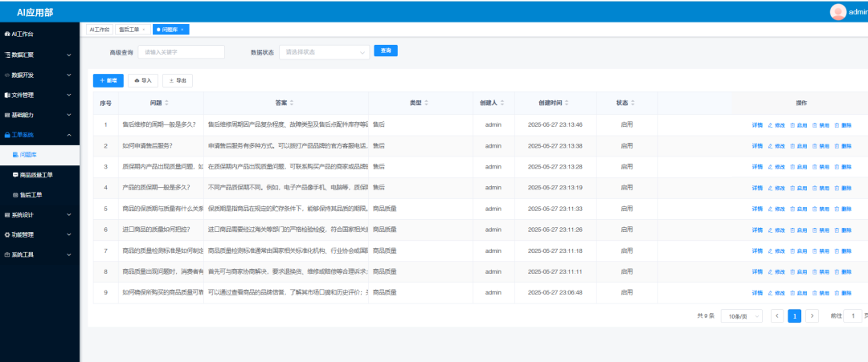Select page 1 in pagination

pyautogui.click(x=794, y=315)
